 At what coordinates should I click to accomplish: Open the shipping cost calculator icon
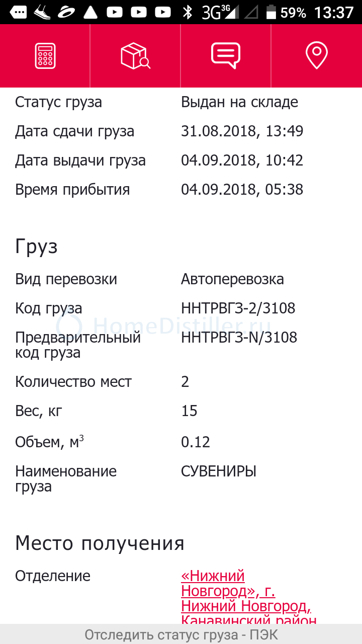45,56
